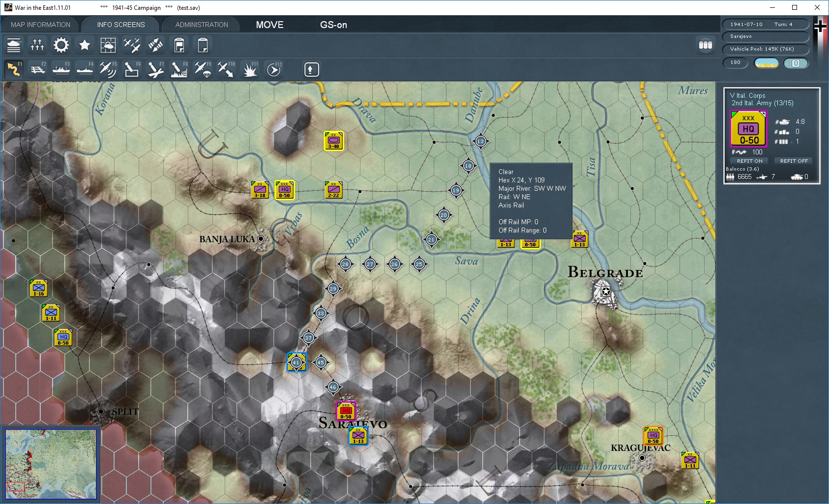Image resolution: width=829 pixels, height=504 pixels.
Task: Click the V Ital. Corps HQ counter portrait
Action: tap(748, 129)
